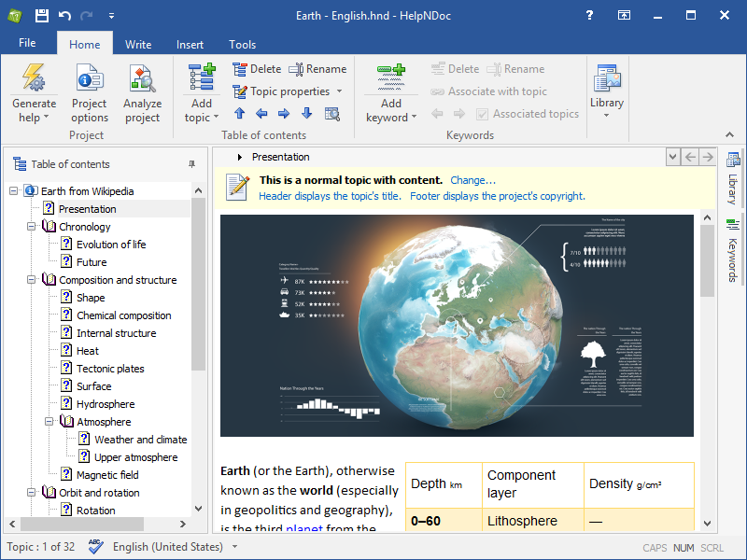747x560 pixels.
Task: Select the Tectonic plates topic
Action: (110, 369)
